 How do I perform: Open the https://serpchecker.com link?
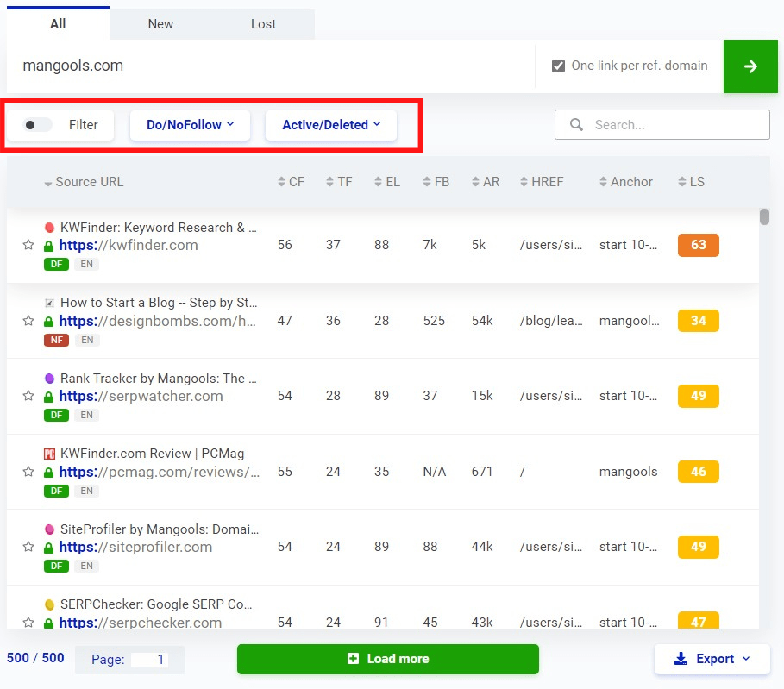(141, 623)
